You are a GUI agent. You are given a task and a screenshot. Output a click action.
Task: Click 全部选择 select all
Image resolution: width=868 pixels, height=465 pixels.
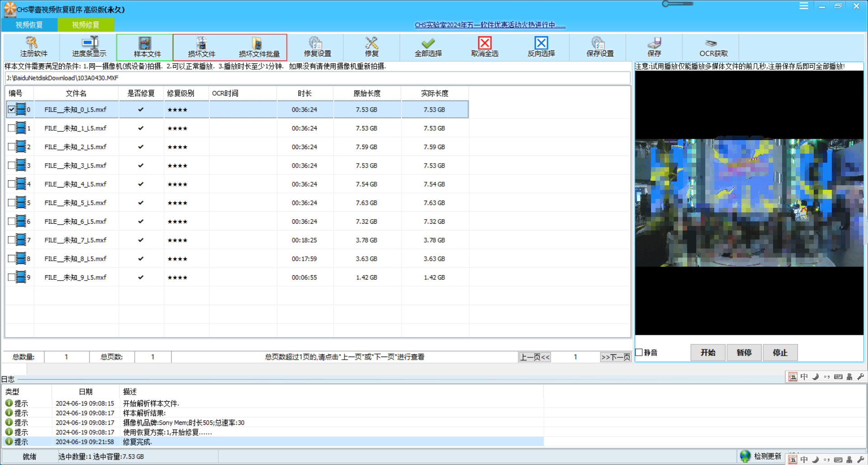point(428,47)
